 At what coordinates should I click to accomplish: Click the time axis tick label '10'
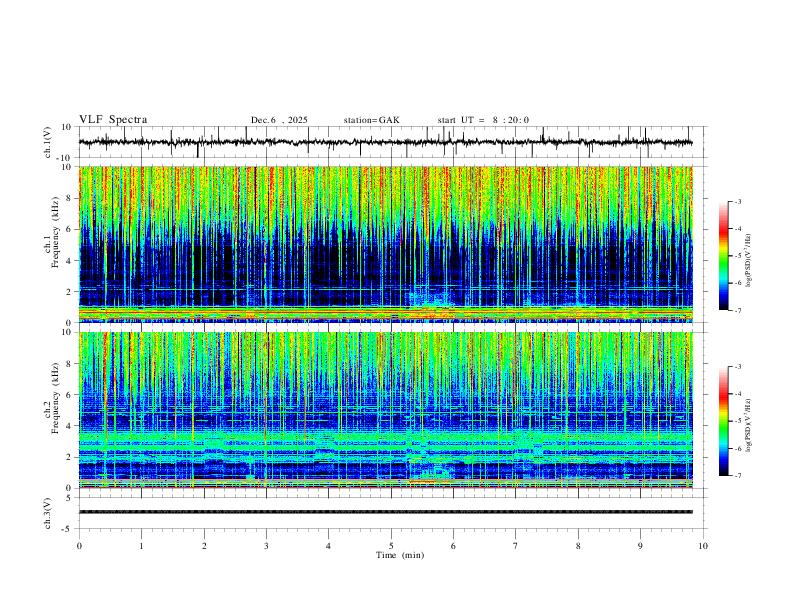click(x=703, y=546)
